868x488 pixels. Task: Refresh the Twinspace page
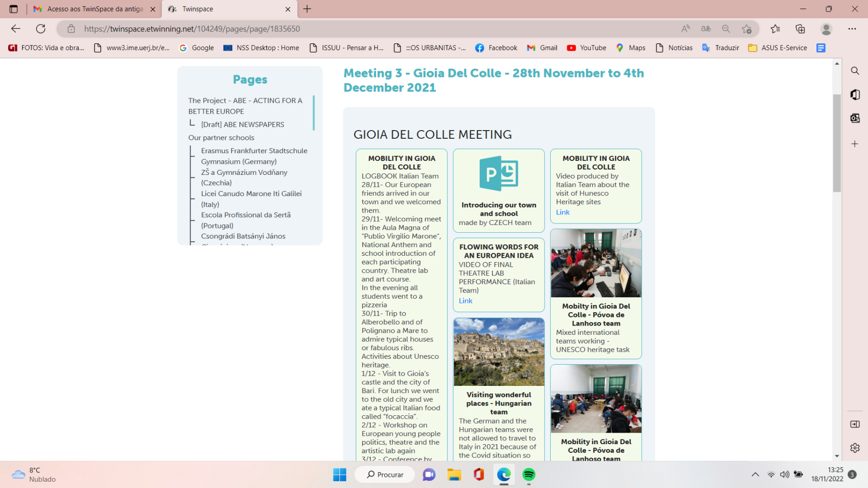(41, 29)
